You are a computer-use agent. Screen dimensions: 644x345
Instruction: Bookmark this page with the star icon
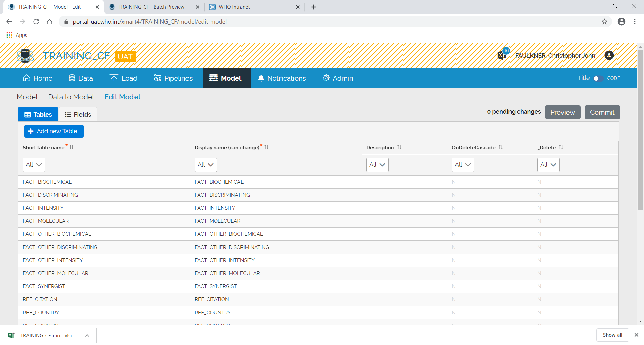coord(604,22)
